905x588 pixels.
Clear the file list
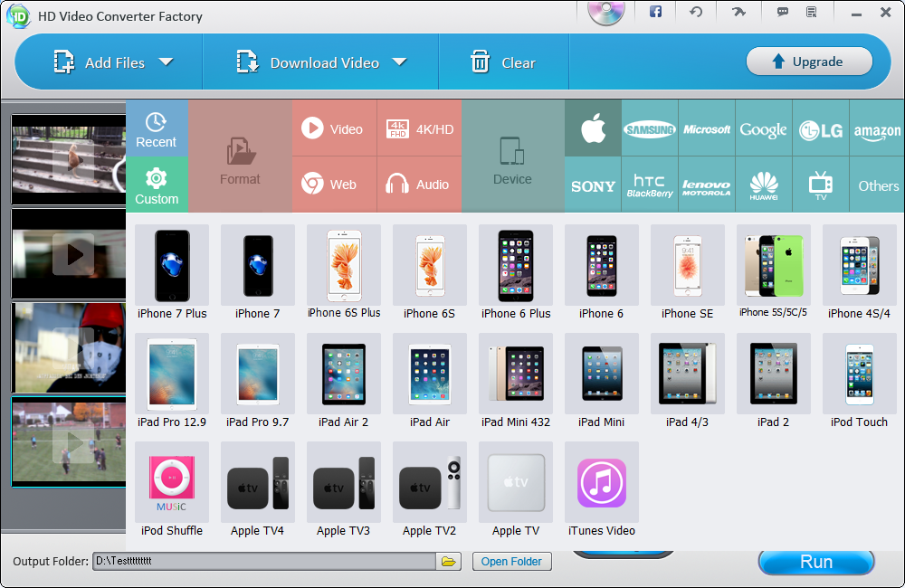point(503,62)
